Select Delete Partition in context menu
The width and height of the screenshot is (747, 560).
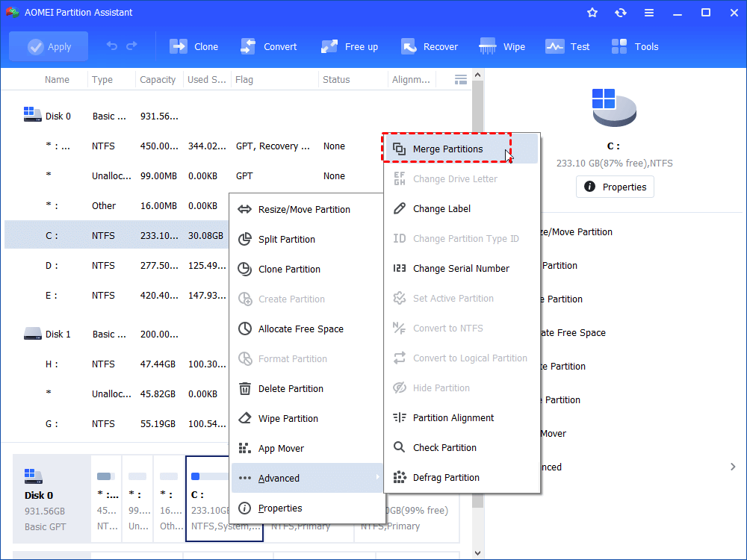pyautogui.click(x=307, y=388)
